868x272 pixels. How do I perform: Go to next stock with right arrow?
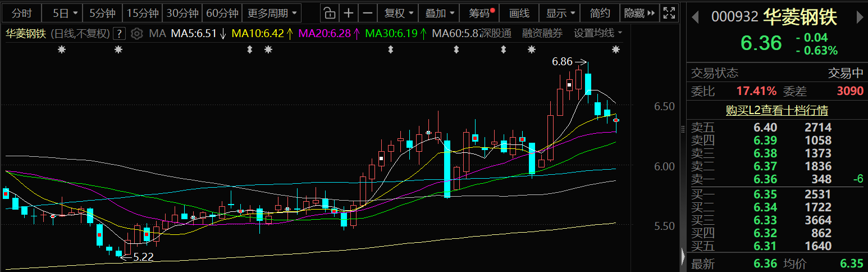click(x=859, y=18)
